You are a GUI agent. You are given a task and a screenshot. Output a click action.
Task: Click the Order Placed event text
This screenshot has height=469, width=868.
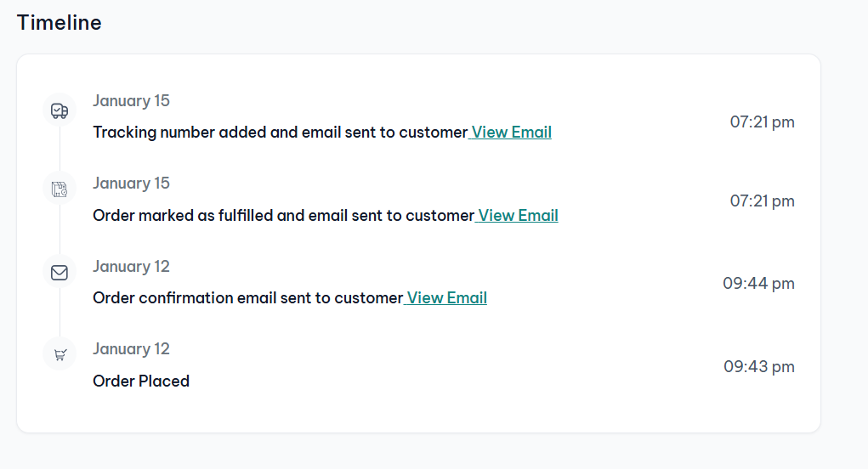[141, 381]
